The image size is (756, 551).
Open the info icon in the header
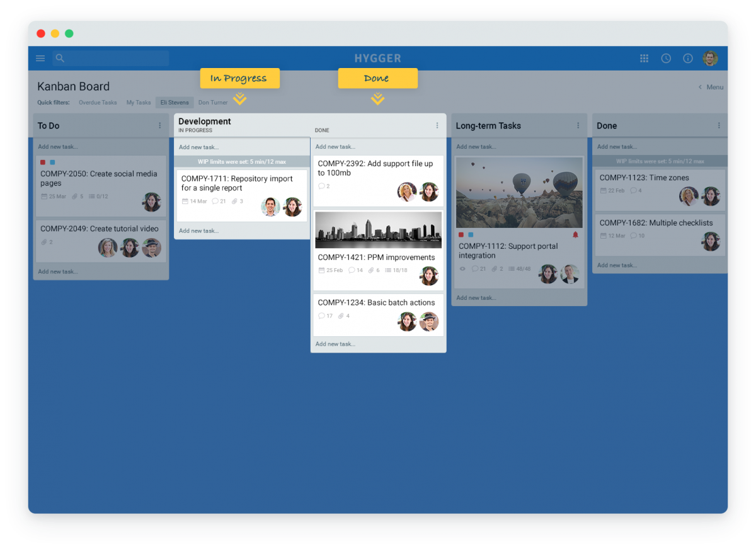(x=688, y=59)
